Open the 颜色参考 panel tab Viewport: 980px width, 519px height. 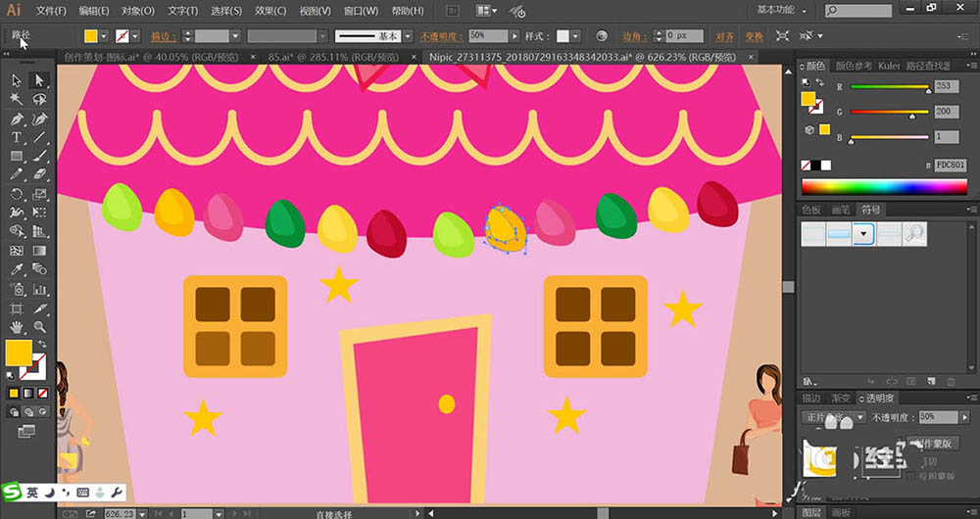click(x=854, y=66)
